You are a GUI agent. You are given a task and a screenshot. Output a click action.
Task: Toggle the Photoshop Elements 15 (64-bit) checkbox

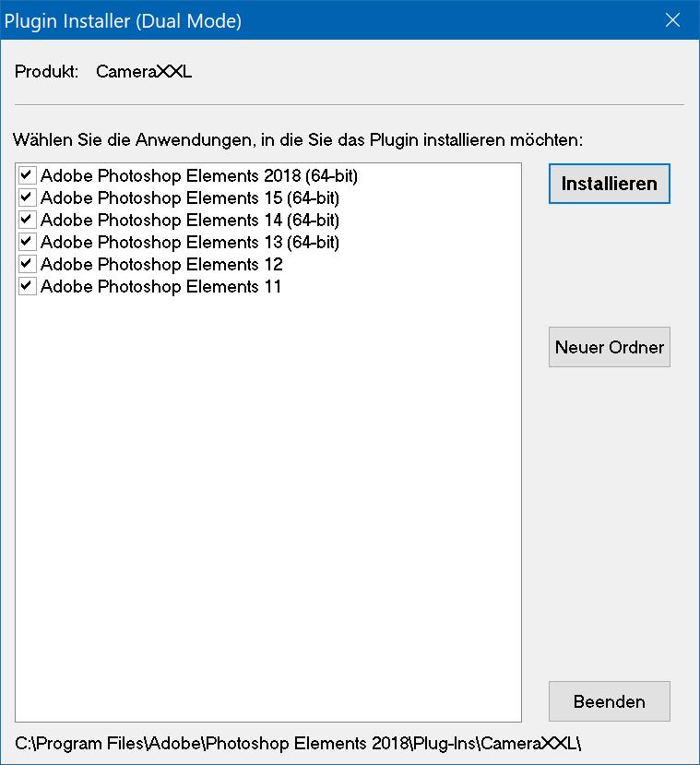(x=27, y=197)
